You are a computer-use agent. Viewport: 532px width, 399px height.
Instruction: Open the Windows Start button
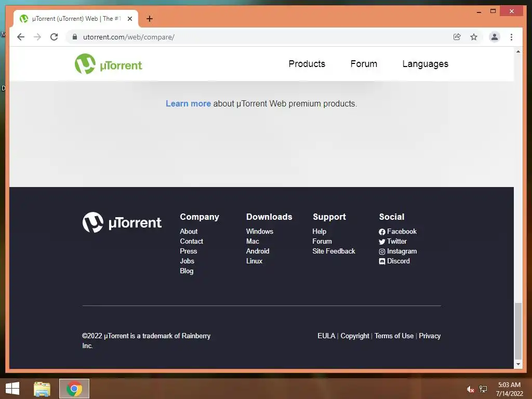pos(12,389)
